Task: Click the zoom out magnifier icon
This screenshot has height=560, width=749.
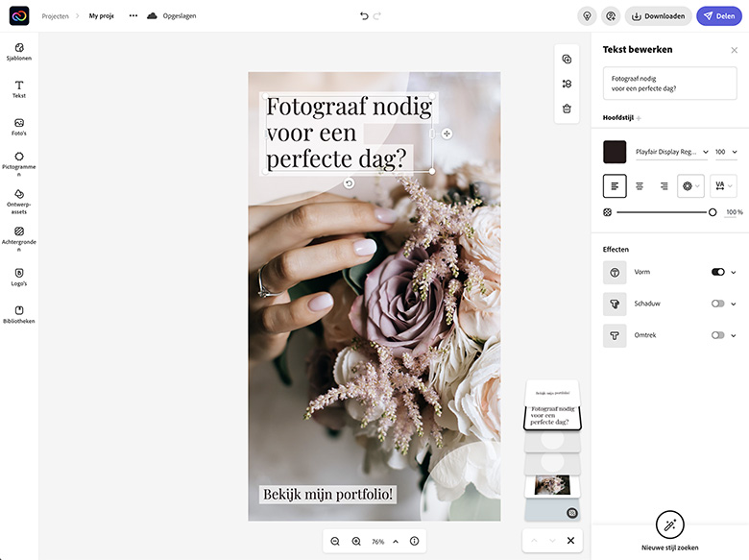Action: pos(335,542)
